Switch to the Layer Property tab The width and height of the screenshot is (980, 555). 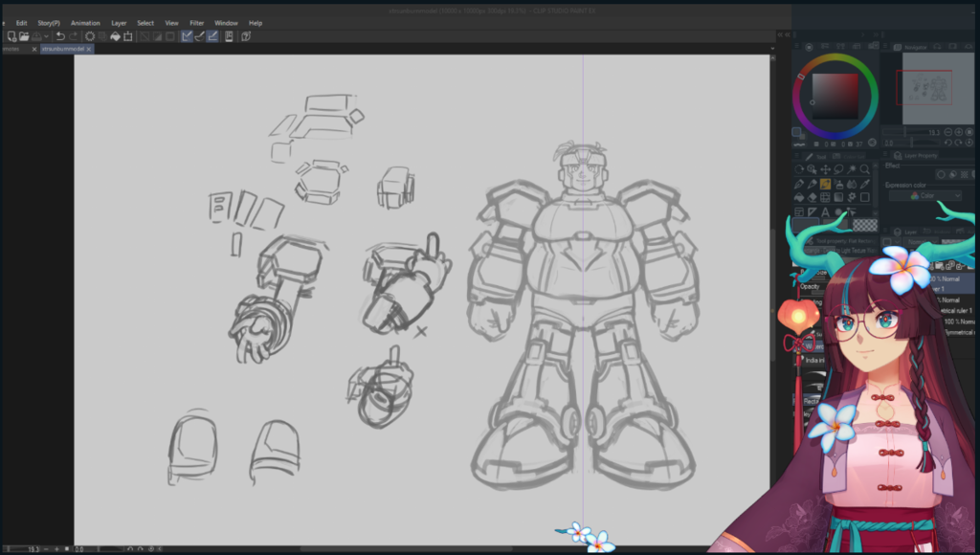(916, 155)
